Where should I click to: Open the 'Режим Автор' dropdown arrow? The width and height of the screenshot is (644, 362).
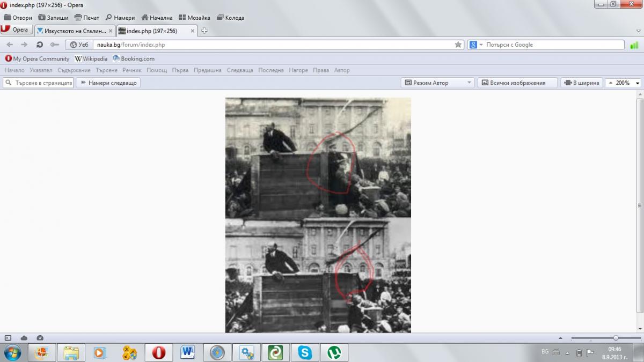pyautogui.click(x=469, y=83)
